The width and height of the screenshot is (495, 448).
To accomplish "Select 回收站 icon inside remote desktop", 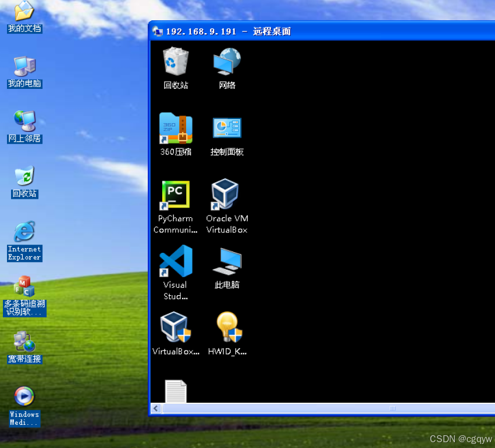I will pyautogui.click(x=176, y=61).
